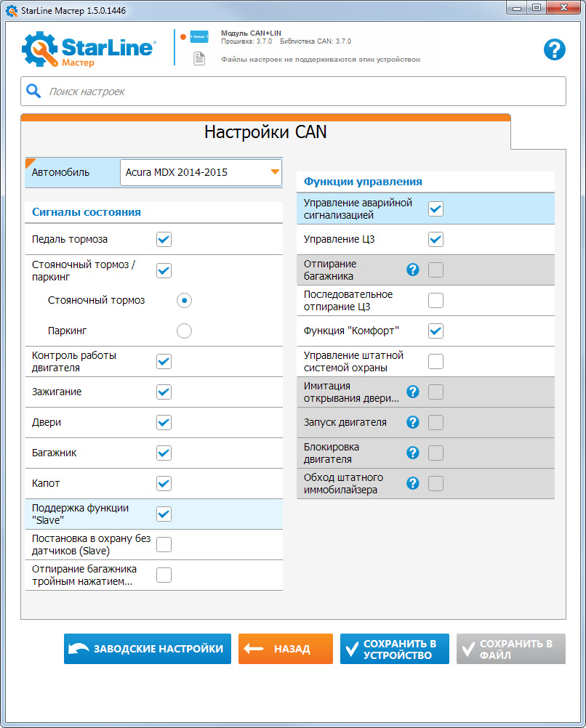Click the Заводские настройки button

coord(148,649)
